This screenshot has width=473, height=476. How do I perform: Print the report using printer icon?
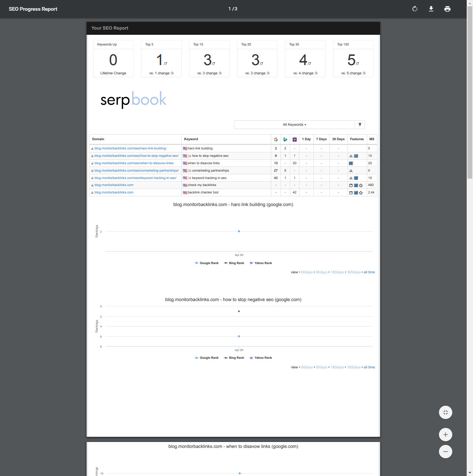pos(447,9)
